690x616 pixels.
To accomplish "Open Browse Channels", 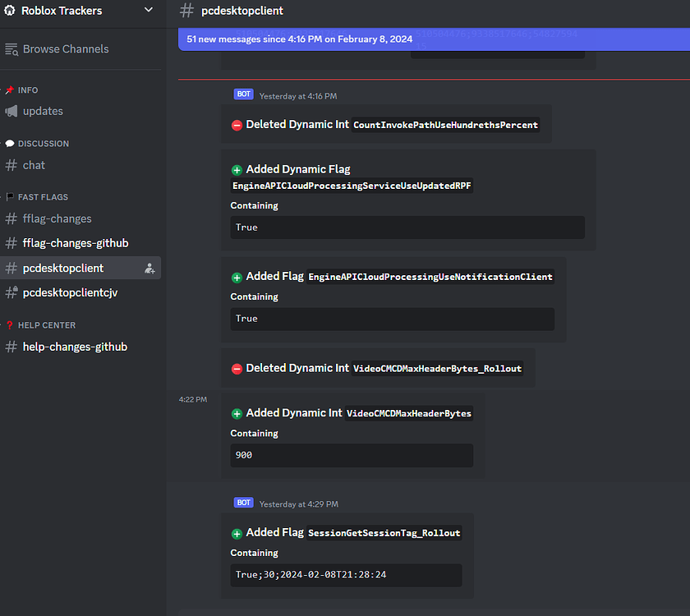I will 66,48.
